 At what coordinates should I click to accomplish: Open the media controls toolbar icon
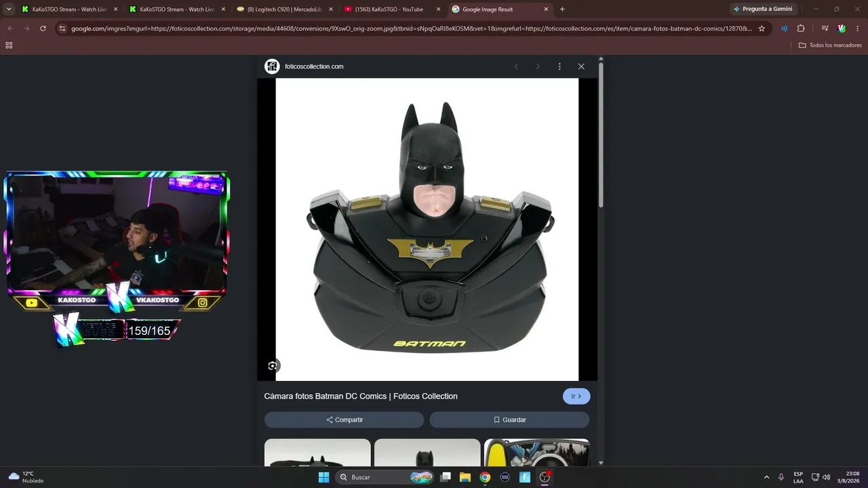click(825, 28)
